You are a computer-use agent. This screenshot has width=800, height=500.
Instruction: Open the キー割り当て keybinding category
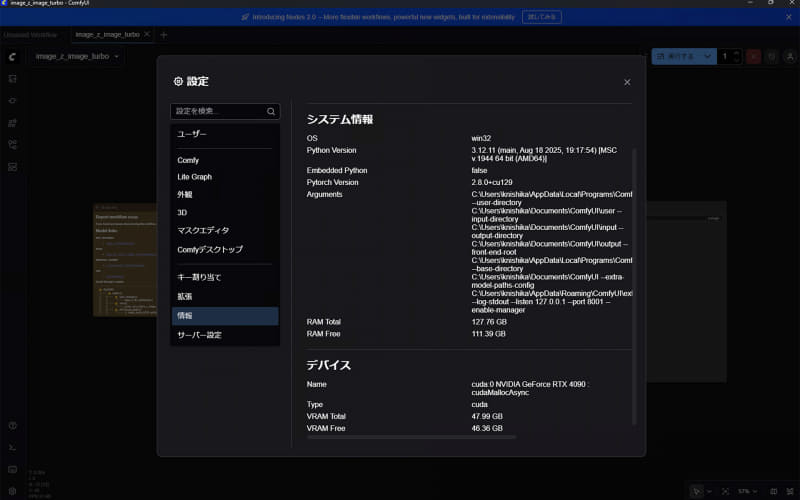point(225,277)
